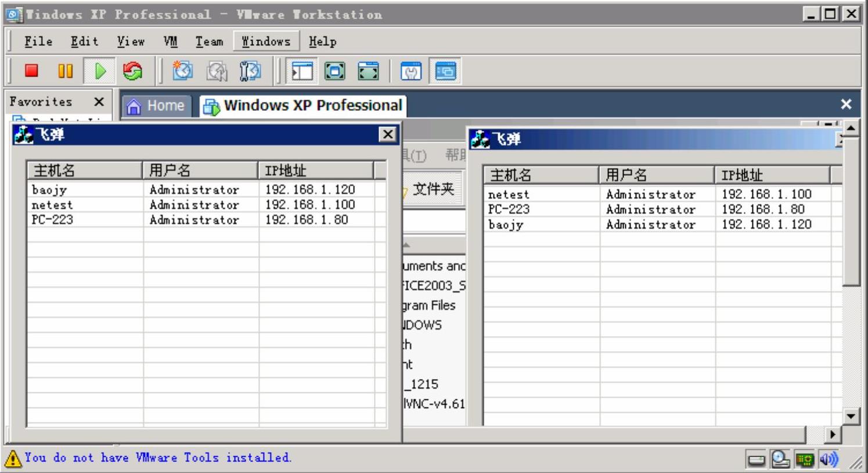Click the network adapter status bar icon
The width and height of the screenshot is (868, 473).
[780, 460]
